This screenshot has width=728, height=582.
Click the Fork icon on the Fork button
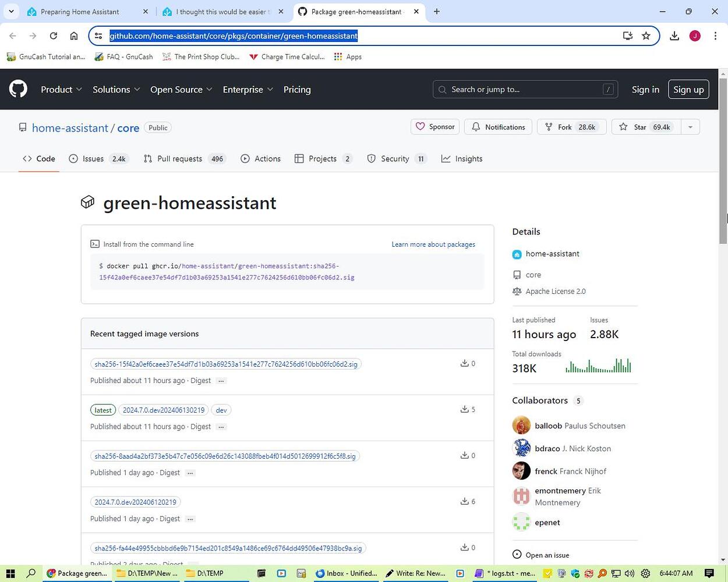point(549,126)
